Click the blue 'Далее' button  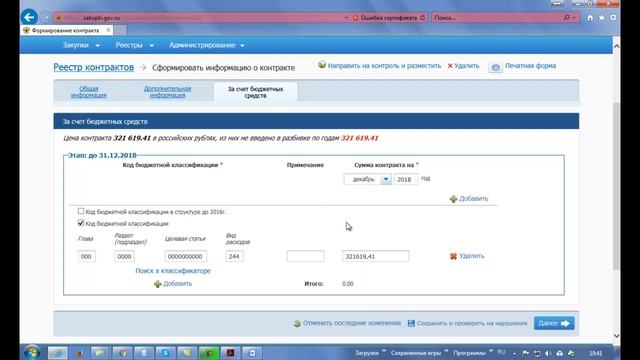tap(554, 323)
